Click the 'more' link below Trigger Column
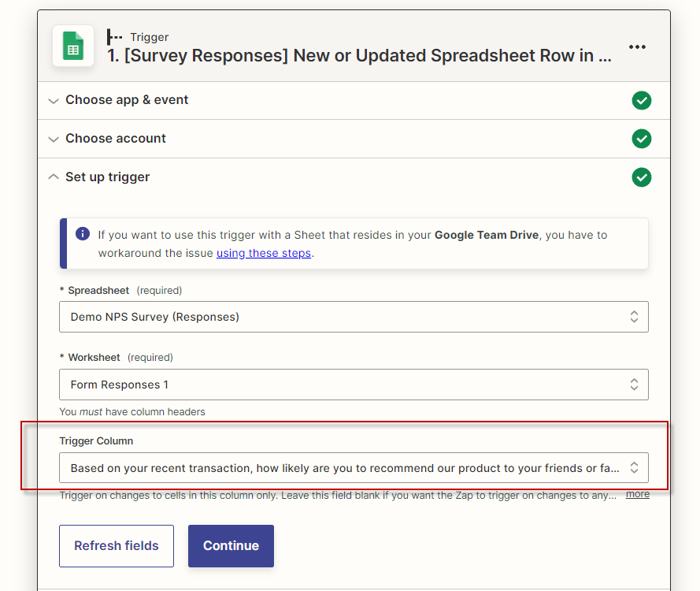700x591 pixels. 637,493
